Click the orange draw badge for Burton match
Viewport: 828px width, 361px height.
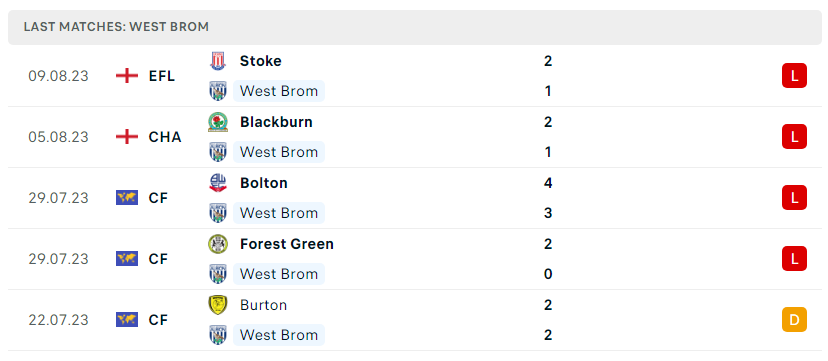(794, 320)
